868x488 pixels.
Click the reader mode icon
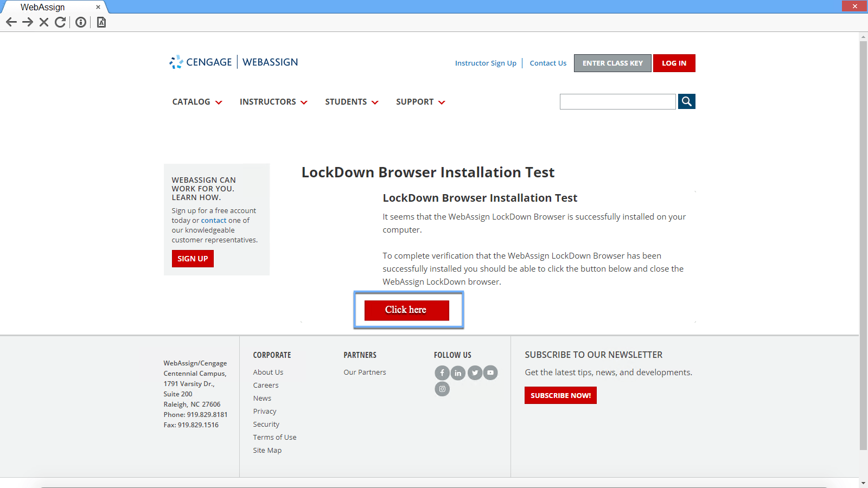(100, 22)
